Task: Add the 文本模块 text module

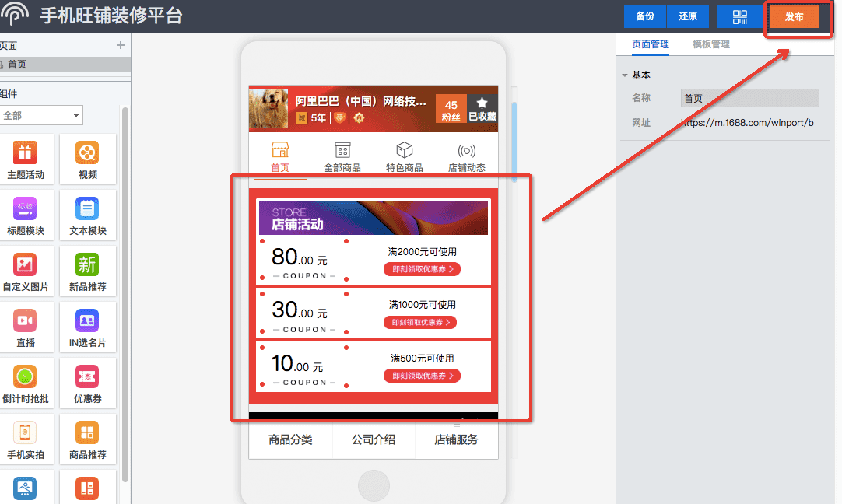Action: (x=87, y=215)
